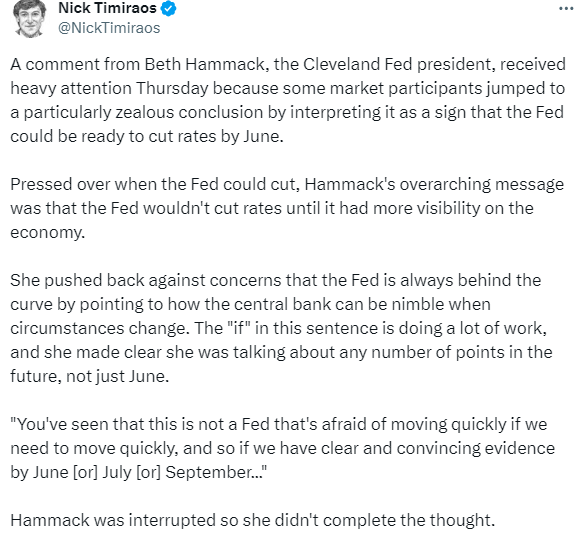This screenshot has height=534, width=582.
Task: Click the line starting "She pushed back against"
Action: (275, 280)
